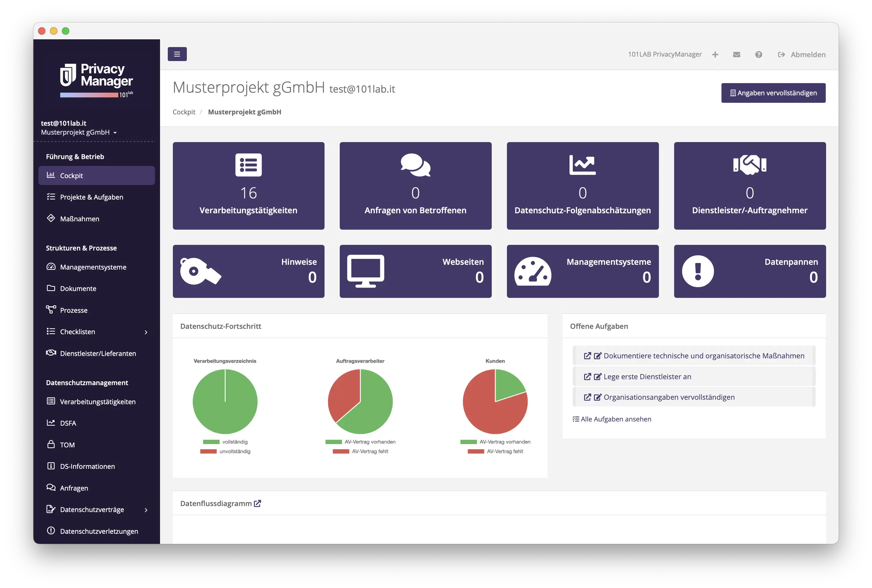
Task: Click the envelope icon in the top bar
Action: tap(736, 55)
